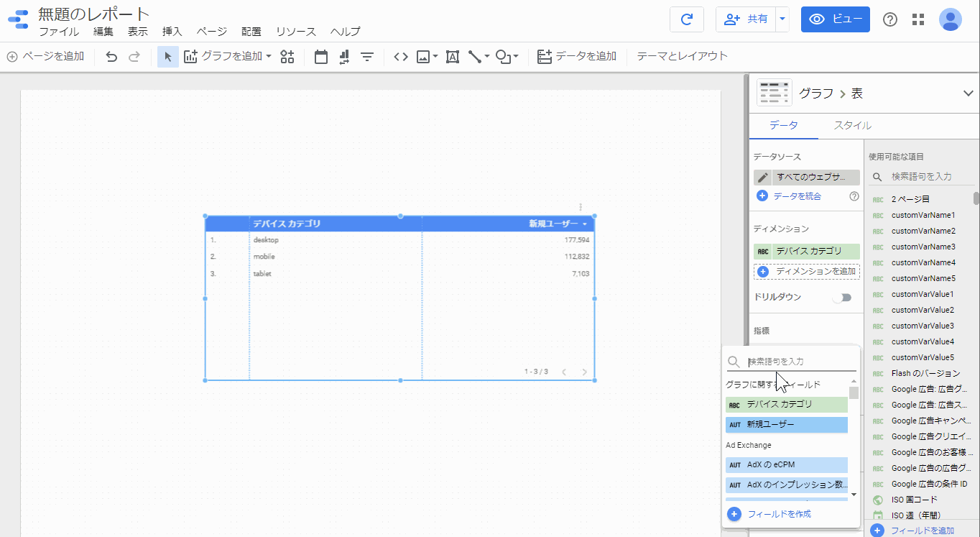The image size is (980, 537).
Task: Select the arrow selection mode tool
Action: [x=168, y=56]
